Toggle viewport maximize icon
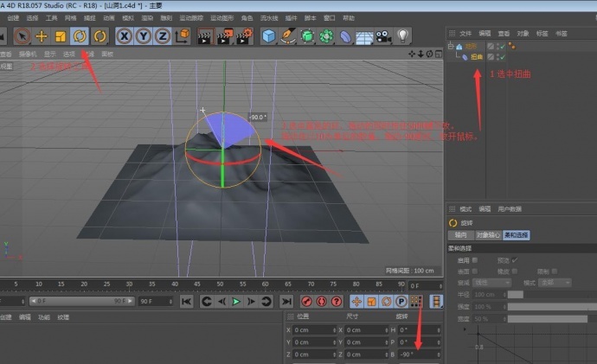The image size is (597, 364). point(439,54)
